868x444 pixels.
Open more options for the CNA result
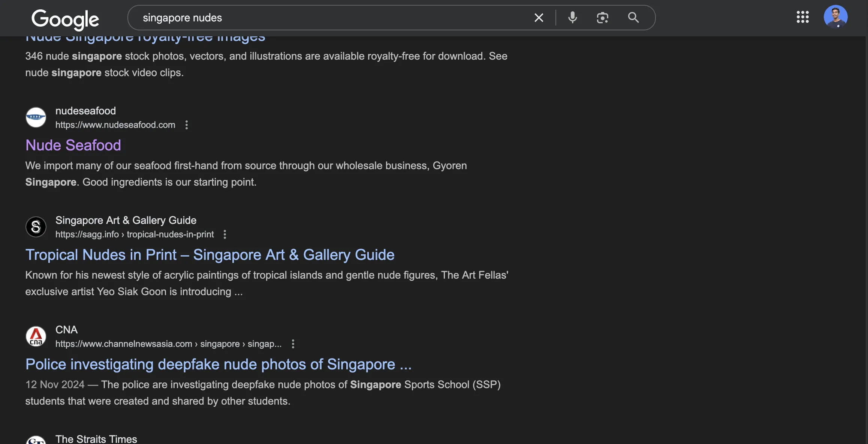tap(293, 344)
